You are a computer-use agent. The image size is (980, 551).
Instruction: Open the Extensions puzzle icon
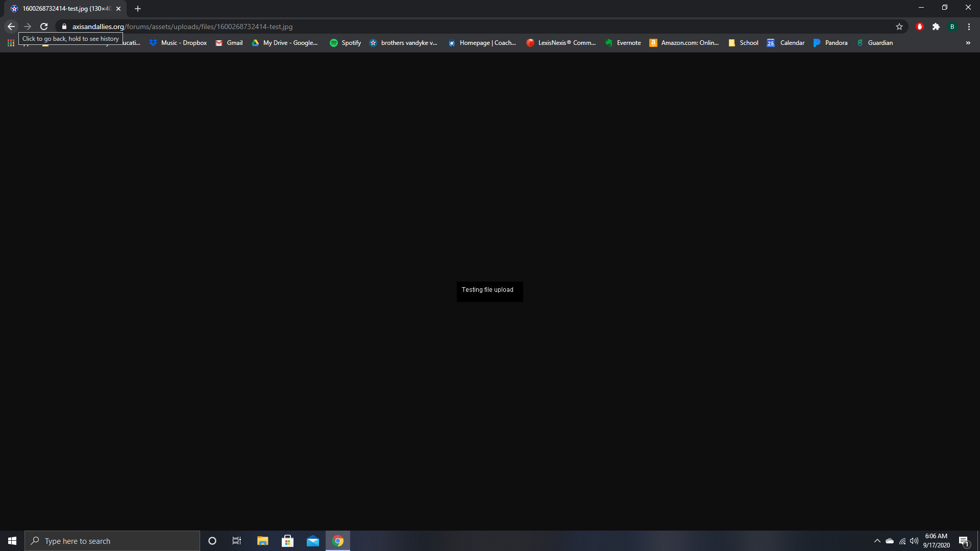pos(936,27)
